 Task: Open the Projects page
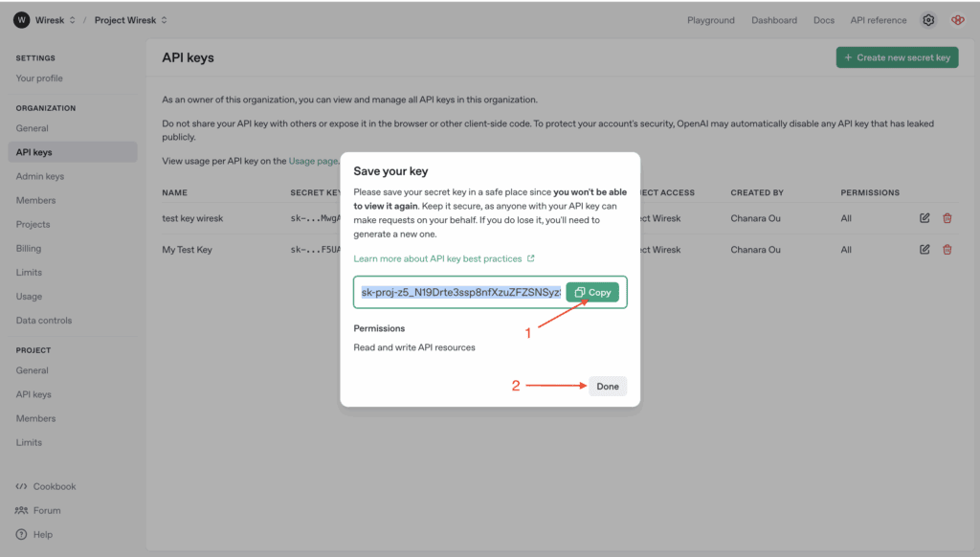(33, 224)
